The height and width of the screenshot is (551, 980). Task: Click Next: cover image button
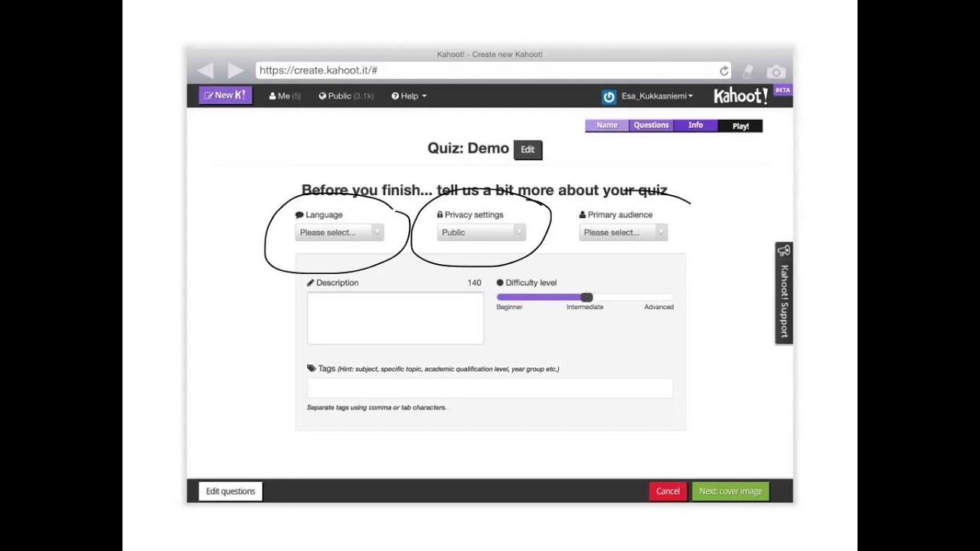click(x=730, y=491)
